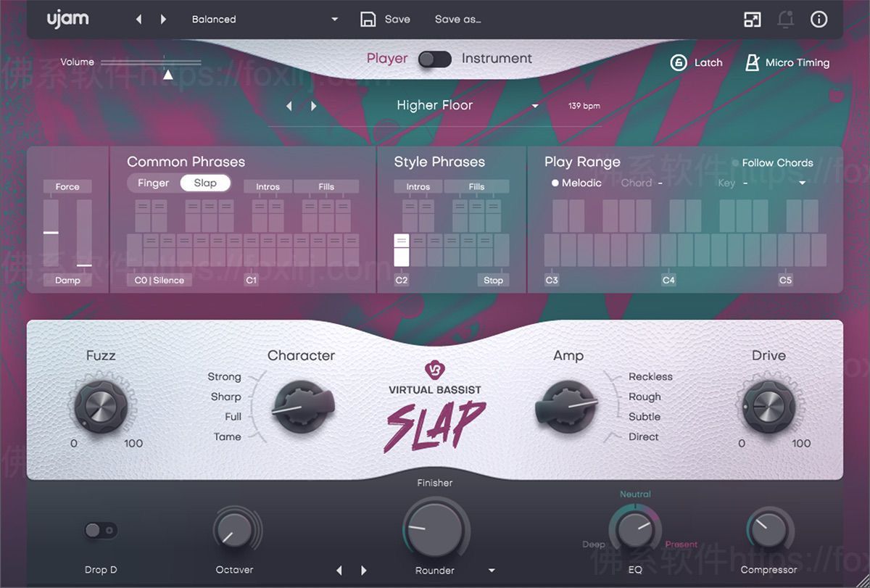Click the ujam logo
This screenshot has height=588, width=870.
[x=67, y=19]
